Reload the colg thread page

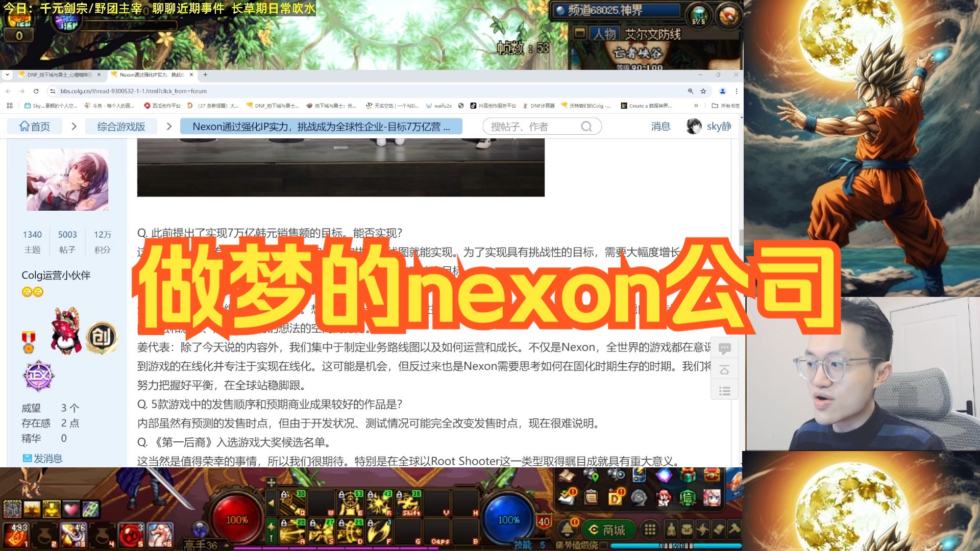[36, 91]
